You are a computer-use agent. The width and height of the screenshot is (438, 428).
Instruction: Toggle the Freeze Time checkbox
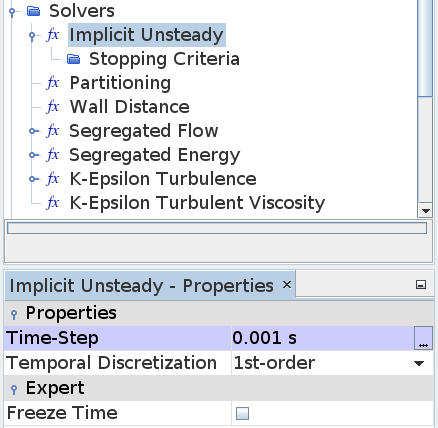[242, 413]
